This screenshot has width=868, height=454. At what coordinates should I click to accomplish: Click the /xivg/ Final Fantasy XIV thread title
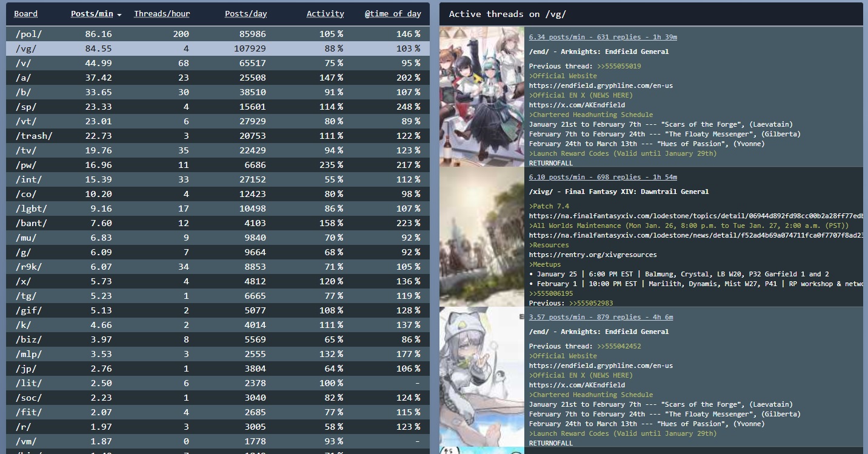[619, 192]
